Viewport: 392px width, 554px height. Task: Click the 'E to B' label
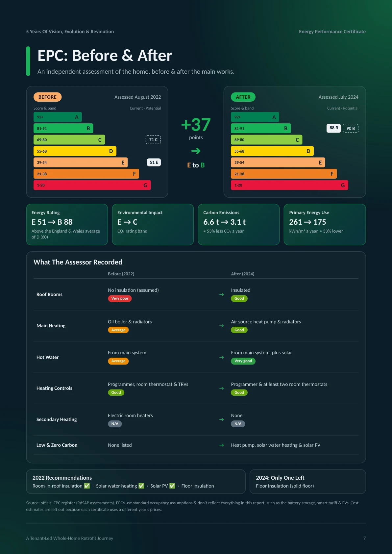[x=196, y=165]
